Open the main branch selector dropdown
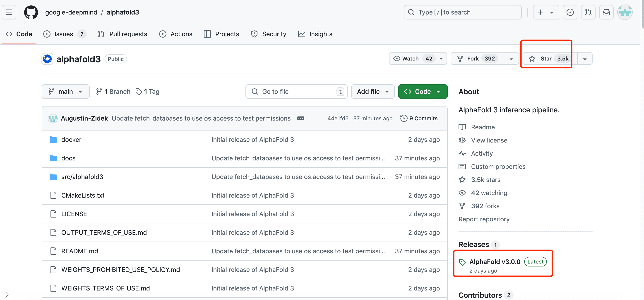Viewport: 644px width, 300px height. (x=66, y=92)
